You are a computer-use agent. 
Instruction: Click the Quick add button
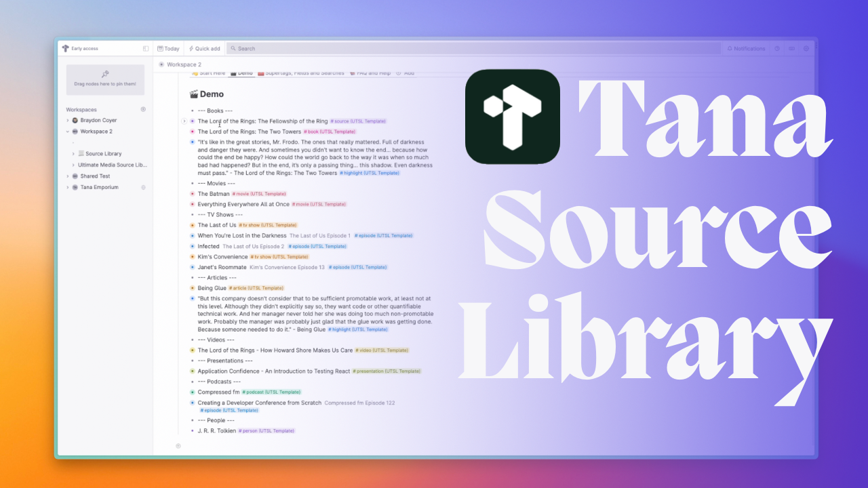tap(204, 49)
